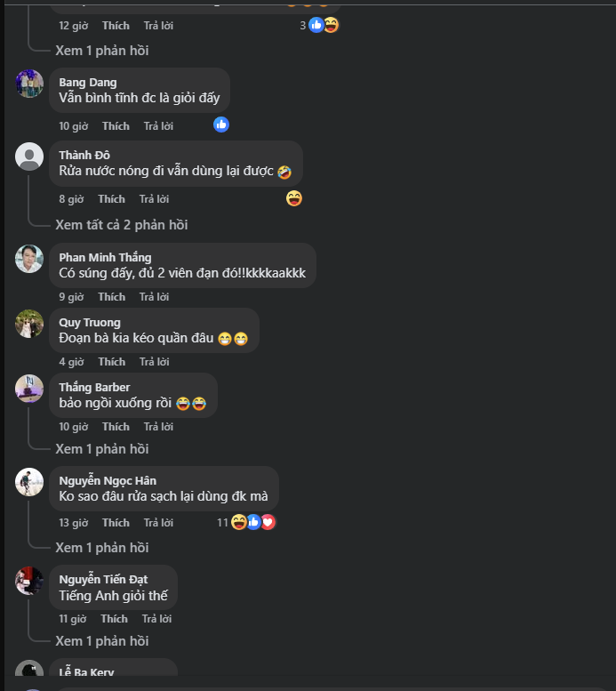The height and width of the screenshot is (691, 616).
Task: Click Trả lời under Thắng Barber's comment
Action: 158,427
